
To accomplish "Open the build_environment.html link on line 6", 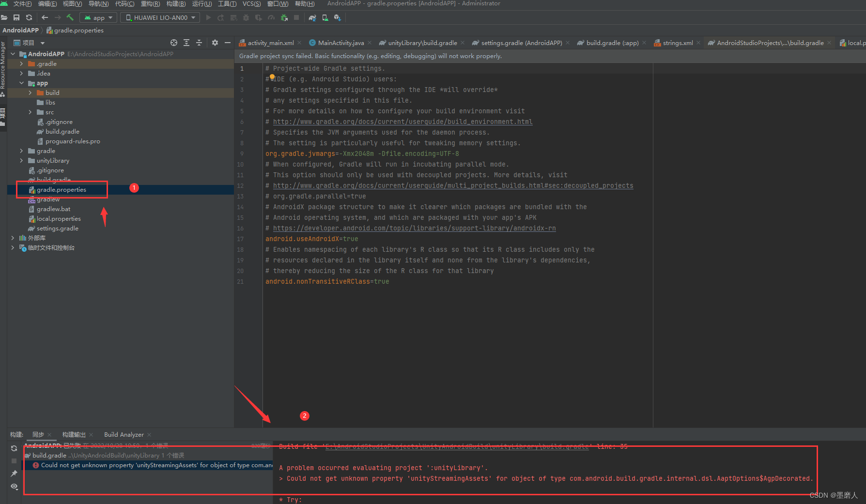I will (402, 122).
